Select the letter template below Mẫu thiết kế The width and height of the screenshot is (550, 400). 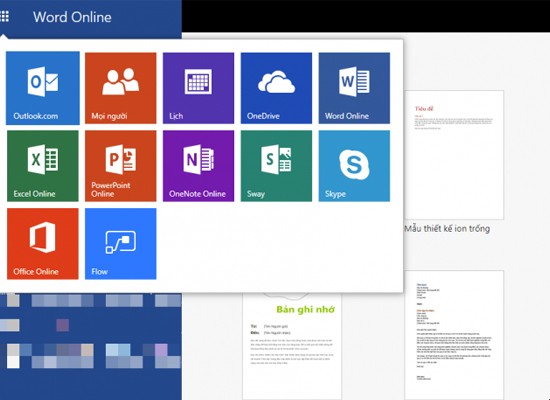coord(454,335)
